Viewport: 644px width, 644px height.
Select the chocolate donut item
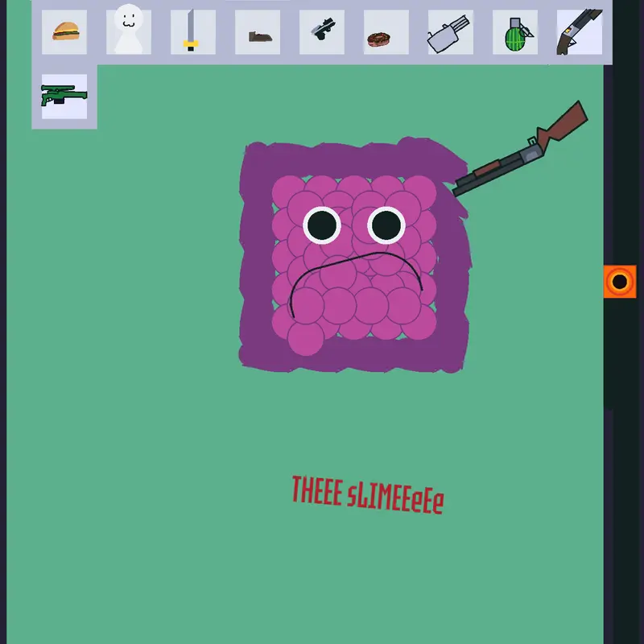pos(386,32)
